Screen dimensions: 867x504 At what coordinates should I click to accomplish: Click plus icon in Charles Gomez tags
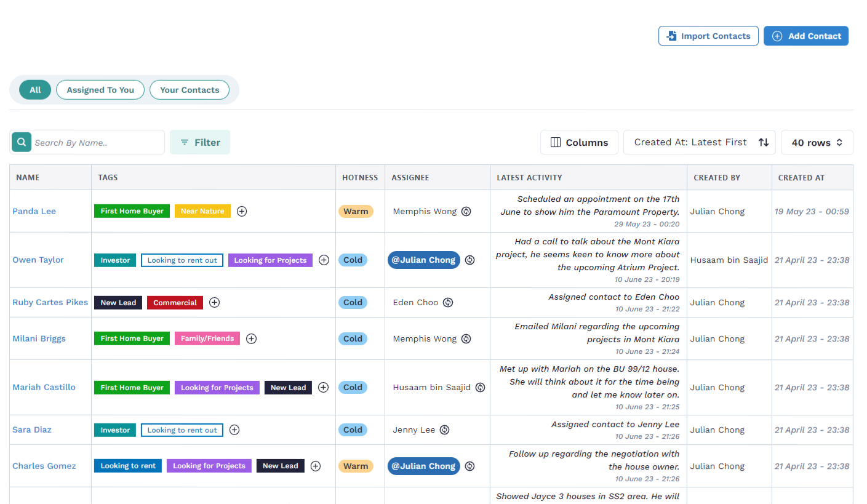pyautogui.click(x=316, y=466)
